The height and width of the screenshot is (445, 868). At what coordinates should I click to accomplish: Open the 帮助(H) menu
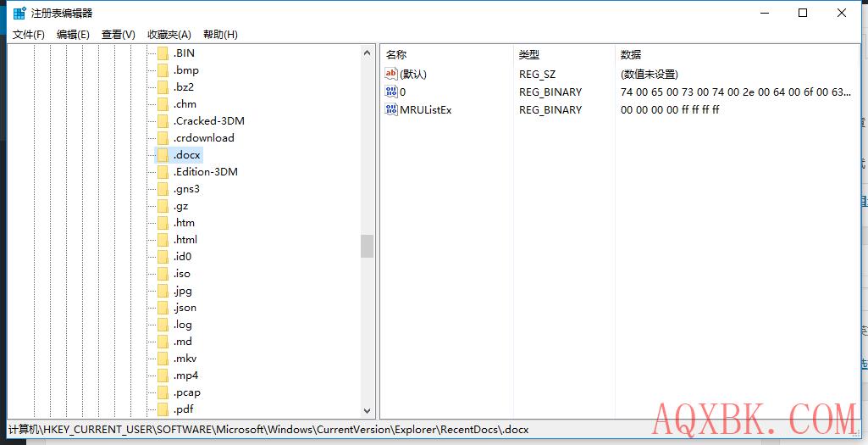point(220,35)
